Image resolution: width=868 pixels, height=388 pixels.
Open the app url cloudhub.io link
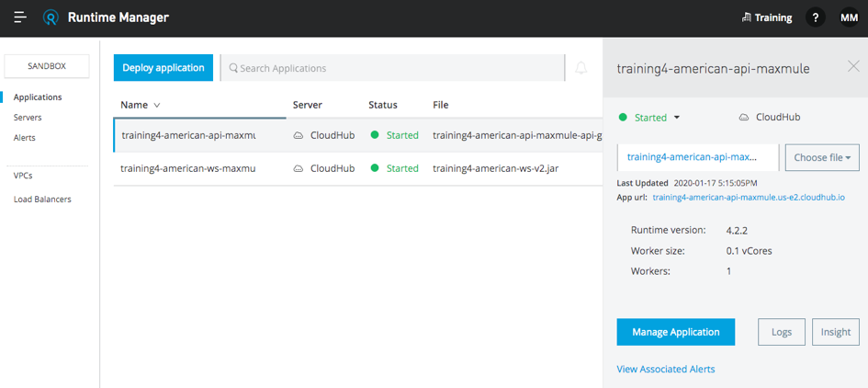pos(749,197)
